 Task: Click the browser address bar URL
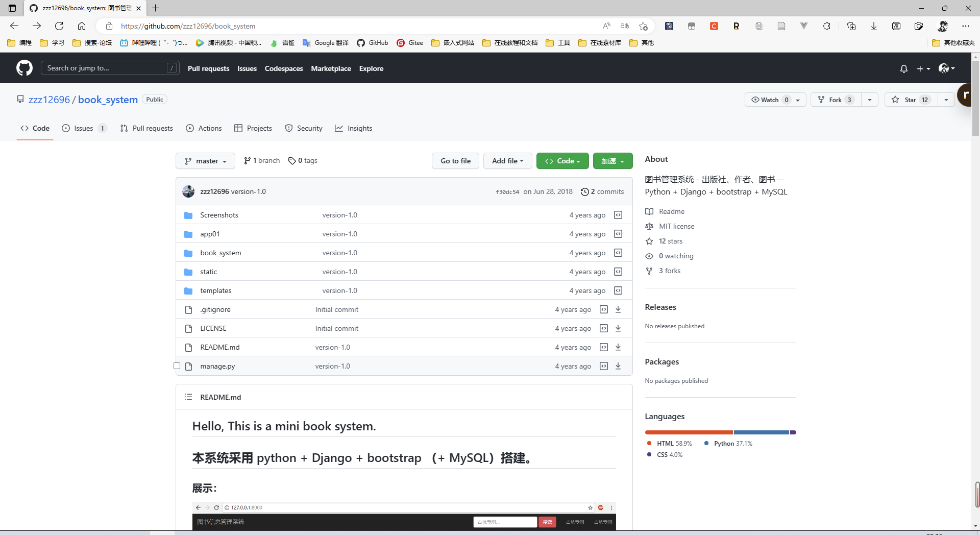click(x=188, y=26)
